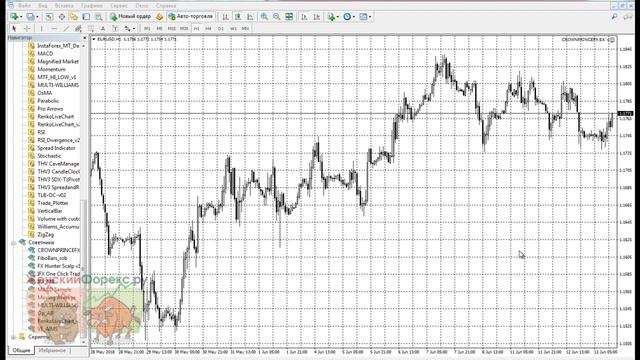
Task: Activate the crosshair cursor mode
Action: click(x=27, y=29)
